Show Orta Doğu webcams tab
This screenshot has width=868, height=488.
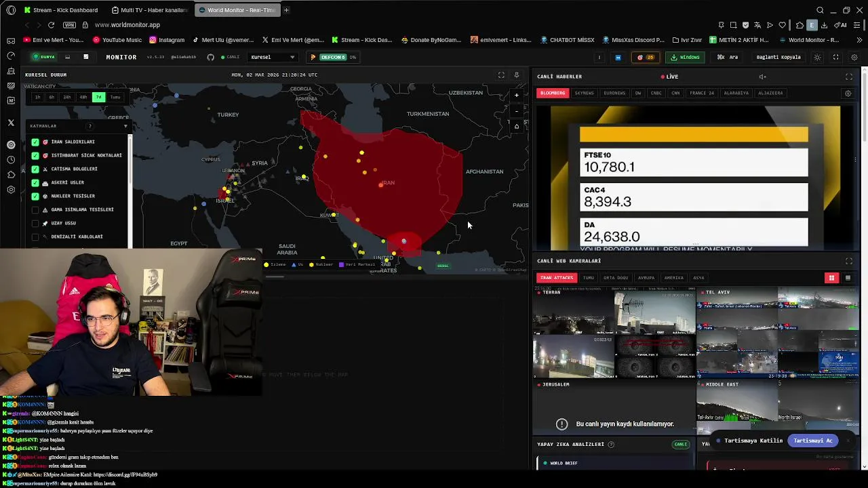pyautogui.click(x=616, y=278)
